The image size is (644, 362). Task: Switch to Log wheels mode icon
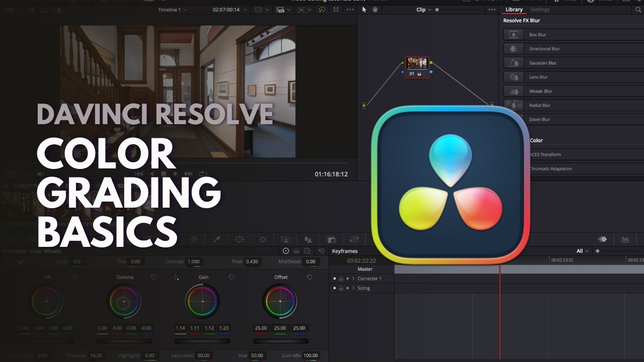(x=307, y=251)
